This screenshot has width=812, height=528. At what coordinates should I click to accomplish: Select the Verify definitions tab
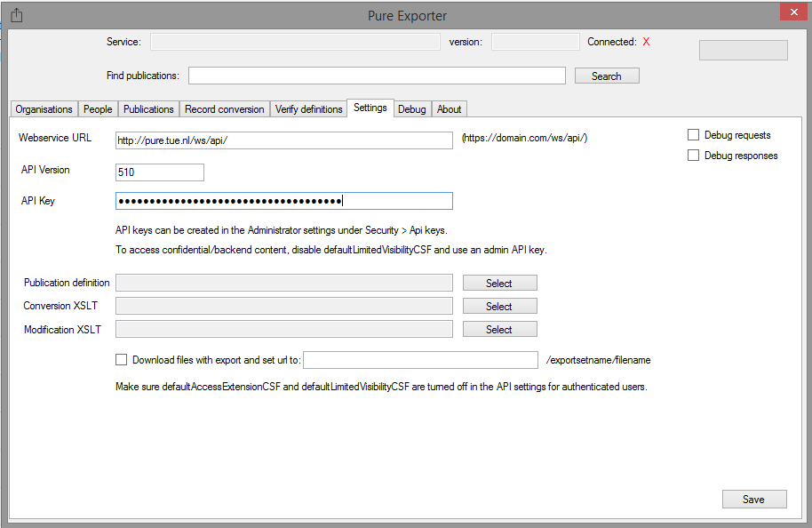pyautogui.click(x=308, y=109)
